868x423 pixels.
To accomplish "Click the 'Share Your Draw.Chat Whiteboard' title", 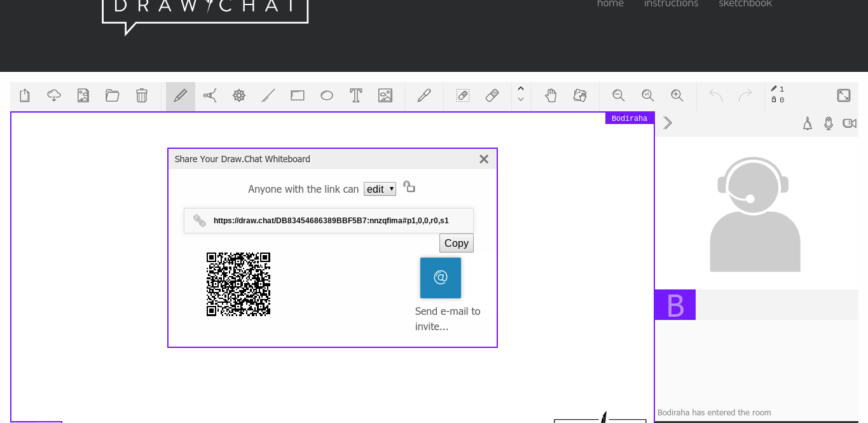I will pos(242,159).
